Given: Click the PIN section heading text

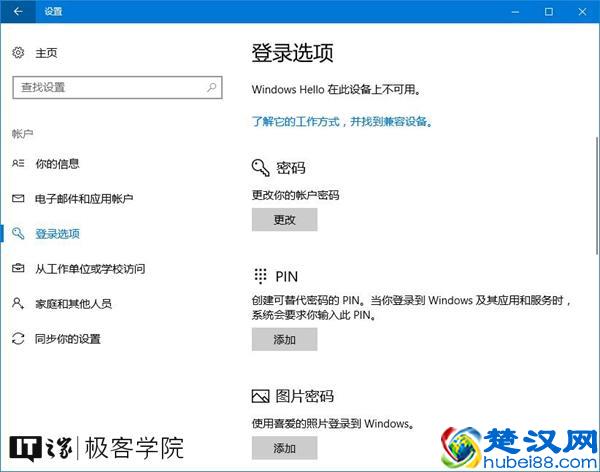Looking at the screenshot, I should click(x=287, y=276).
